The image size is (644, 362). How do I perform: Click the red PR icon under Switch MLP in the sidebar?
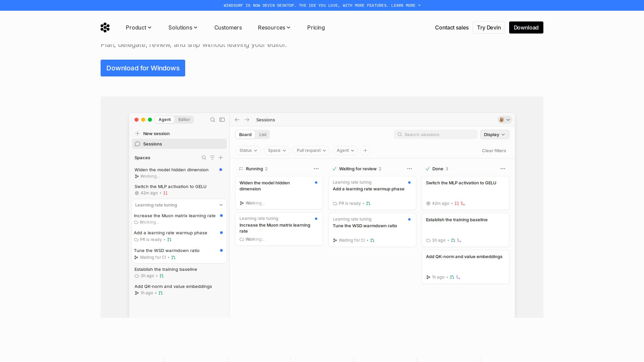(x=165, y=193)
